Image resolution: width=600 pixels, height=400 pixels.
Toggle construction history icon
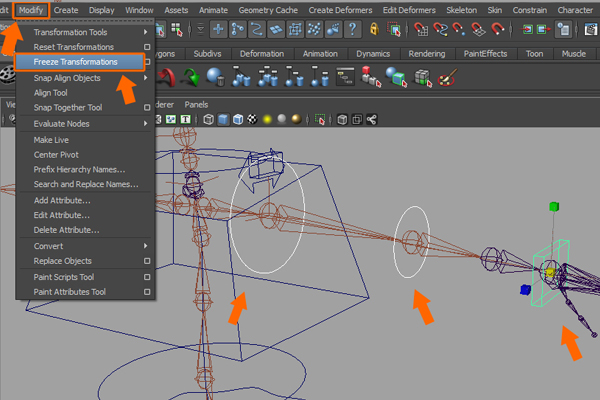click(x=564, y=29)
